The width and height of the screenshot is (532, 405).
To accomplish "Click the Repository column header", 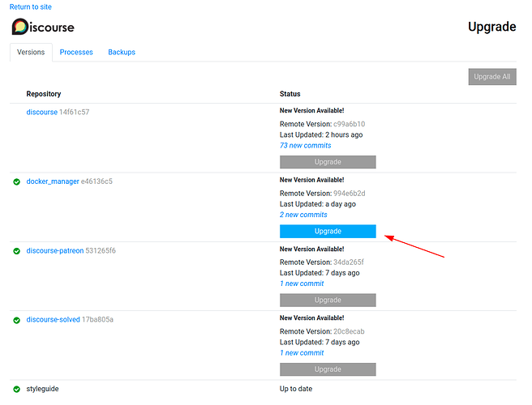I will (x=44, y=94).
